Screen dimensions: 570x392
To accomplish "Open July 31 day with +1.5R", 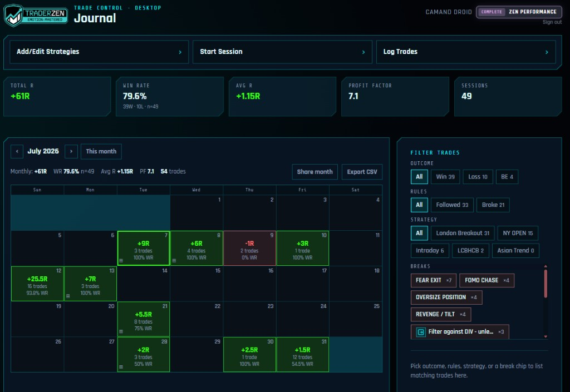I will coord(303,355).
